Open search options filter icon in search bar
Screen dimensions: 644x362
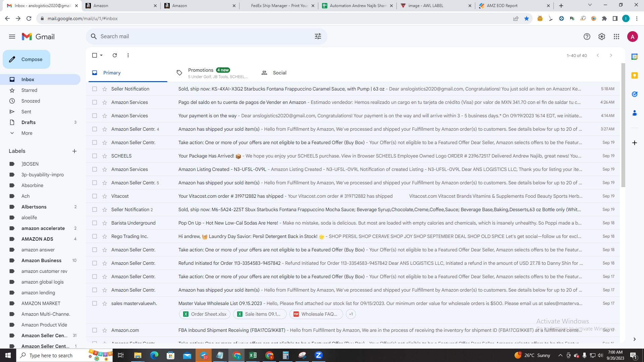point(318,37)
